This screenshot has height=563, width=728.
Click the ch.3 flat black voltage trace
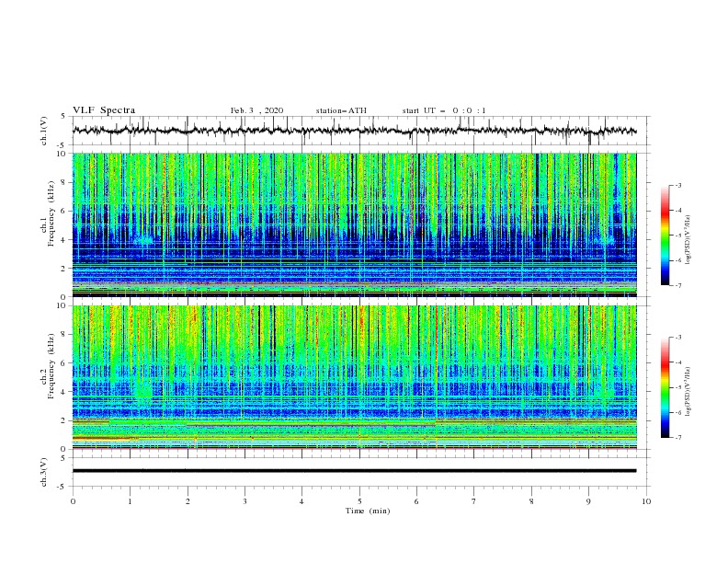pyautogui.click(x=354, y=471)
